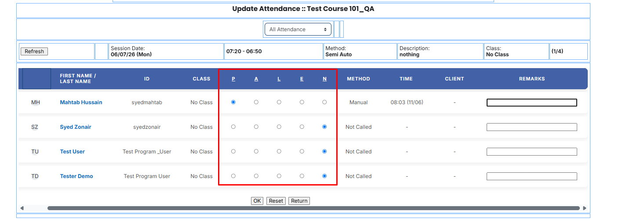Screen dimensions: 644x222
Task: Click the Reset button
Action: click(x=276, y=201)
